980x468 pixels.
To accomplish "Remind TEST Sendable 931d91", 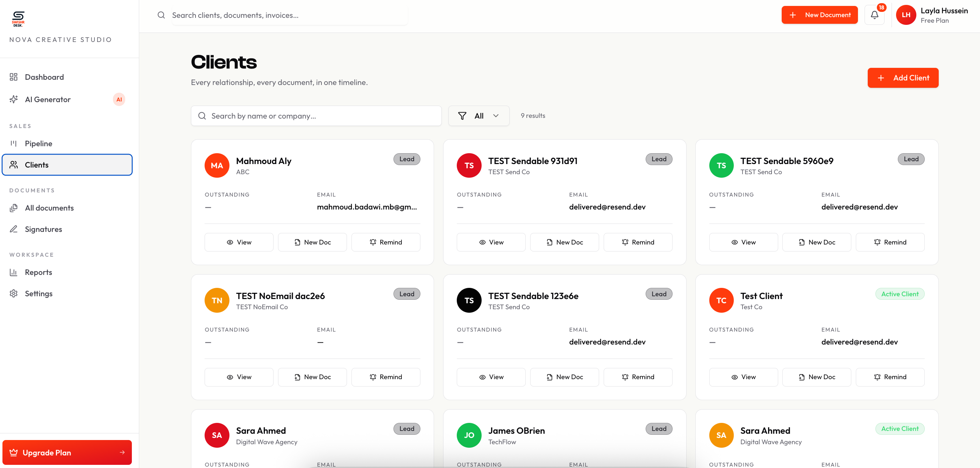I will (638, 242).
